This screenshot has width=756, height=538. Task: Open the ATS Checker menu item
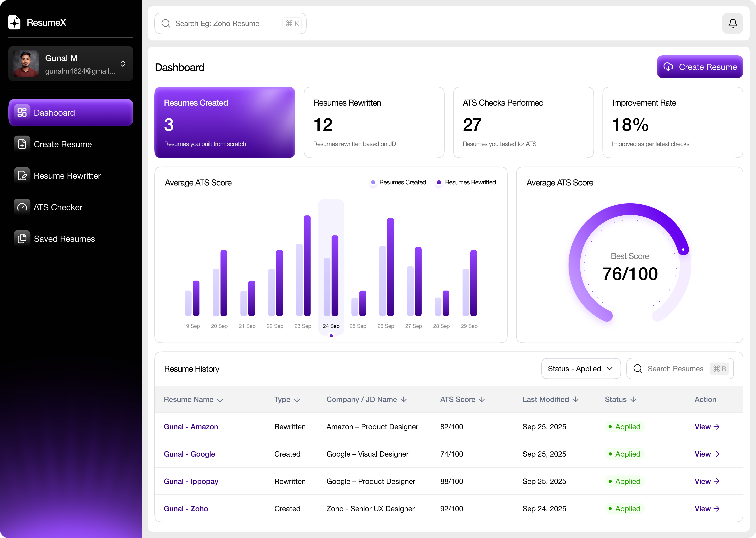pos(58,207)
